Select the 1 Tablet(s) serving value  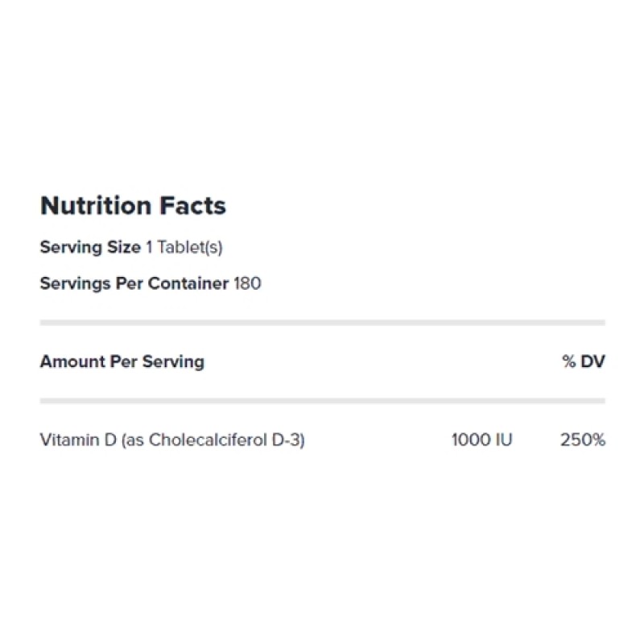click(x=184, y=247)
